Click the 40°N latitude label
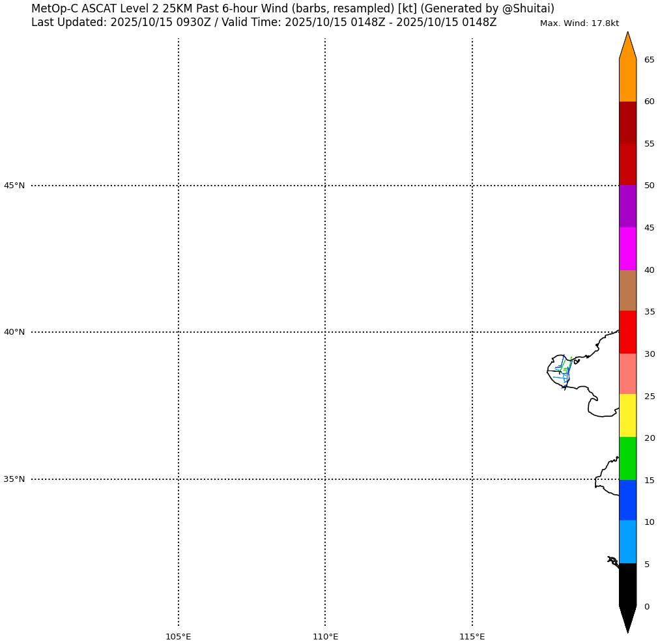This screenshot has height=644, width=658. point(14,332)
